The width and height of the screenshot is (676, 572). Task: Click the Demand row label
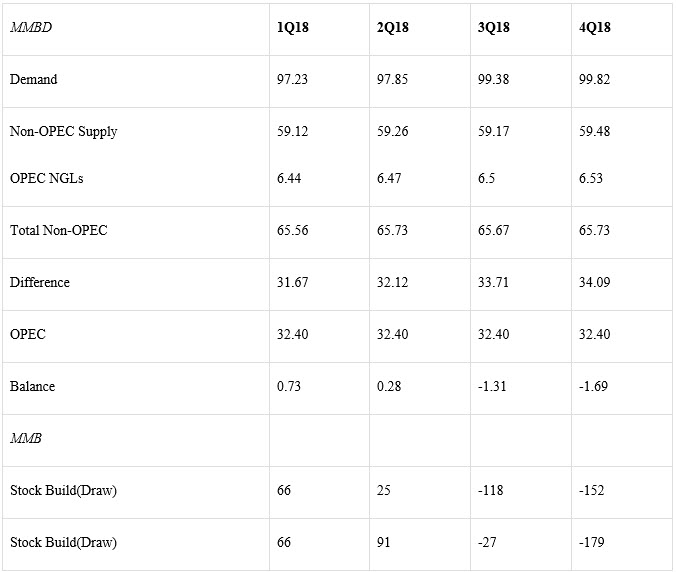pyautogui.click(x=33, y=79)
